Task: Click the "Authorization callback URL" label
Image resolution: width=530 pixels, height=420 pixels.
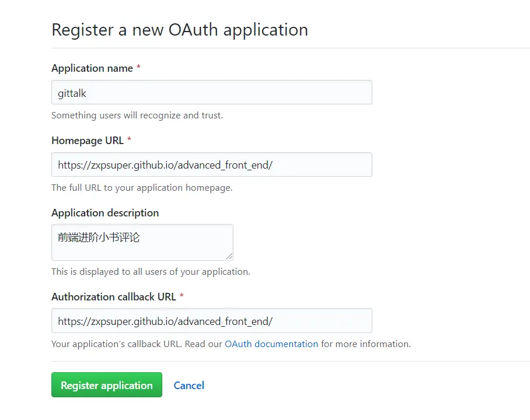Action: (114, 297)
